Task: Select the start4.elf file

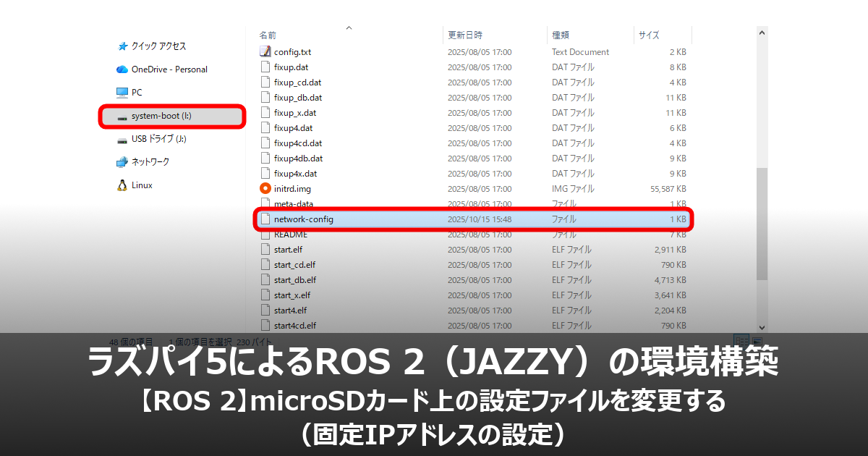Action: point(291,311)
